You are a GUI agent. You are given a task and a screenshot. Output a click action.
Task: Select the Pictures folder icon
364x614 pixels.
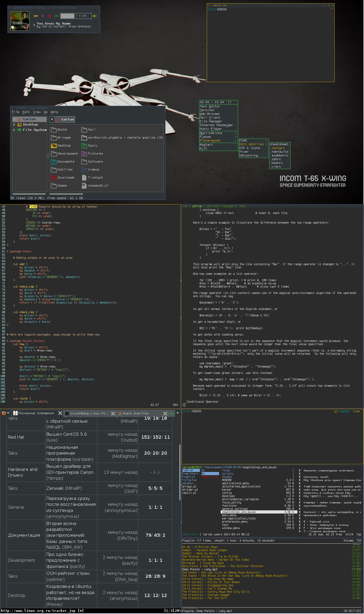(x=84, y=154)
